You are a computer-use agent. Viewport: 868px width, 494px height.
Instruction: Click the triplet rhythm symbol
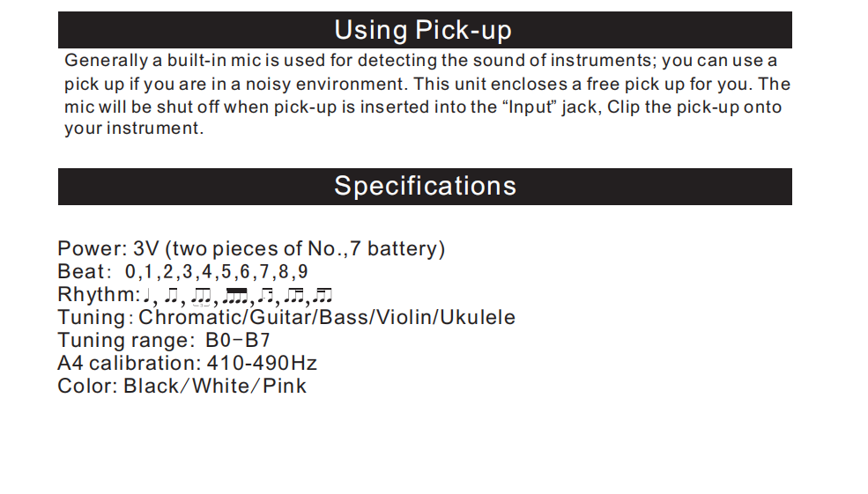pos(201,297)
